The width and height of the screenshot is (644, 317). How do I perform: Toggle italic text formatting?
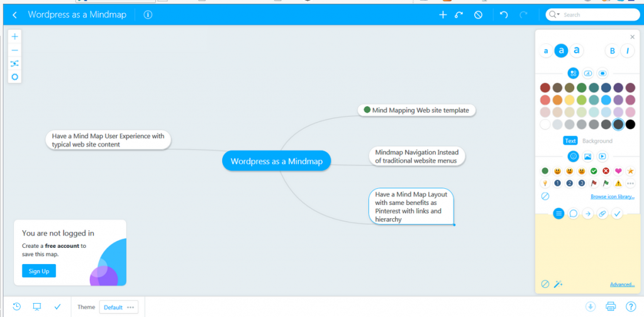click(628, 51)
